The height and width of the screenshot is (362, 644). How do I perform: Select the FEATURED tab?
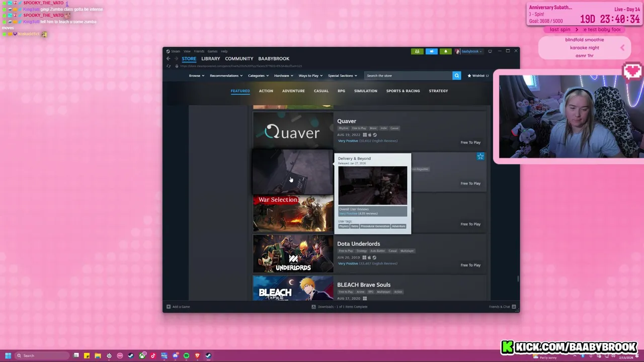tap(240, 91)
